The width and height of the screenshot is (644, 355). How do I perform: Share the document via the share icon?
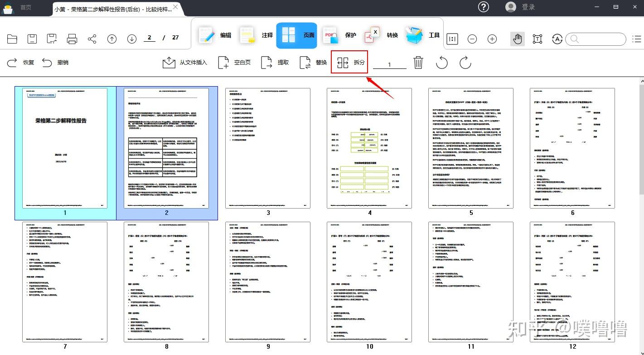click(x=92, y=39)
